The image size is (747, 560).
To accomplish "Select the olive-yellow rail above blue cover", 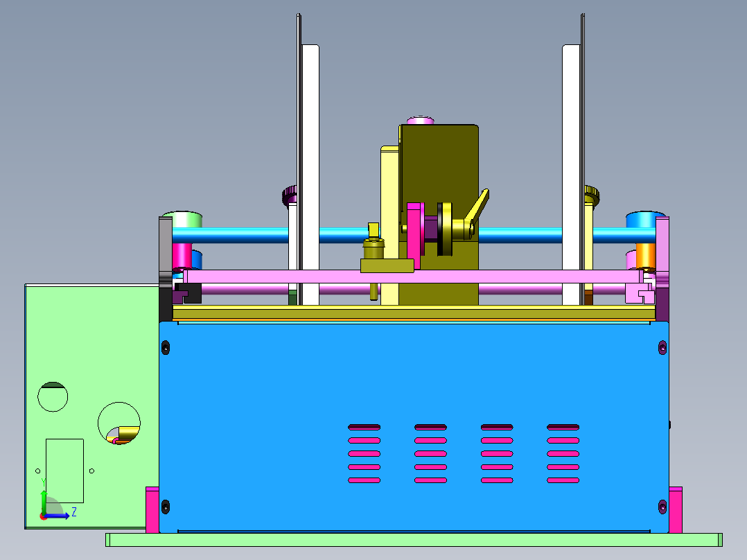I will tap(414, 312).
